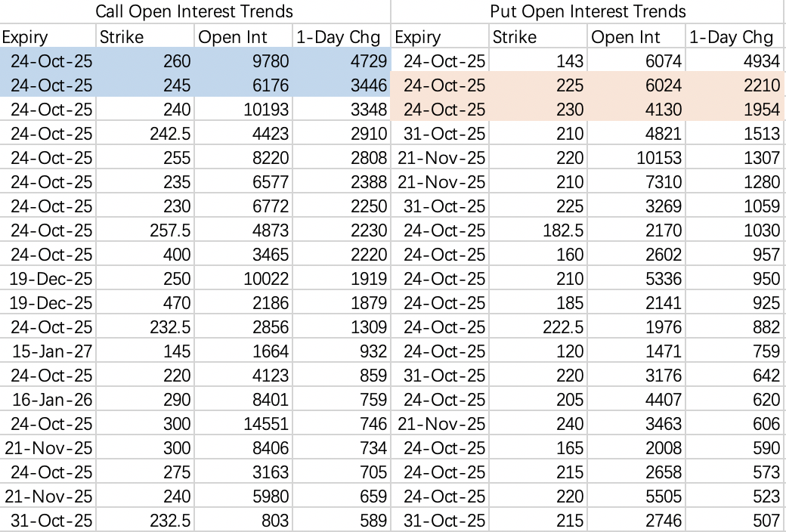Select the Put Open Interest Trends header
Image resolution: width=786 pixels, height=532 pixels.
588,11
